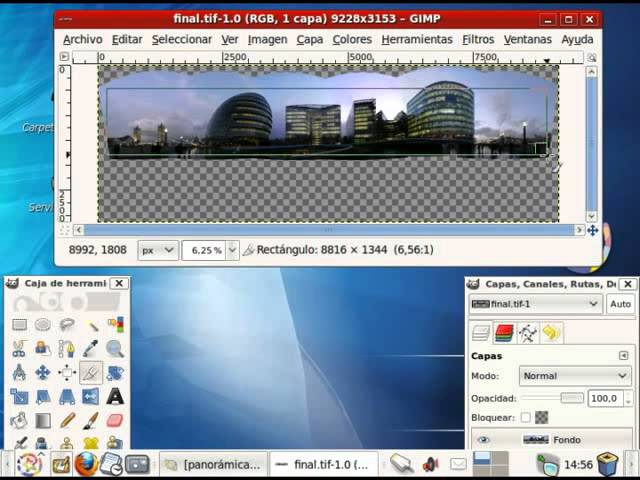Select the Fondo layer row

(551, 440)
